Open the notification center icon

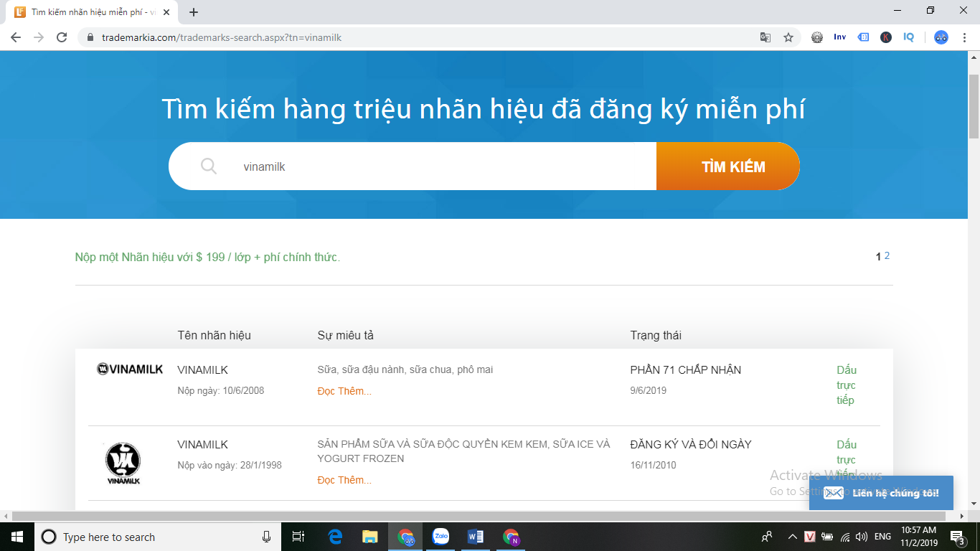pos(957,537)
